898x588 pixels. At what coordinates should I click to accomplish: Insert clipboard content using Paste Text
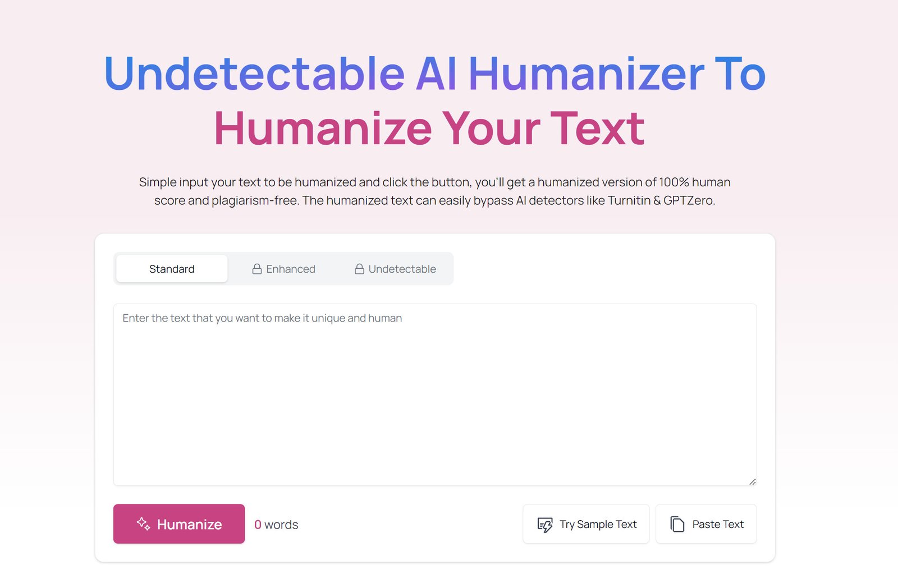pos(706,523)
